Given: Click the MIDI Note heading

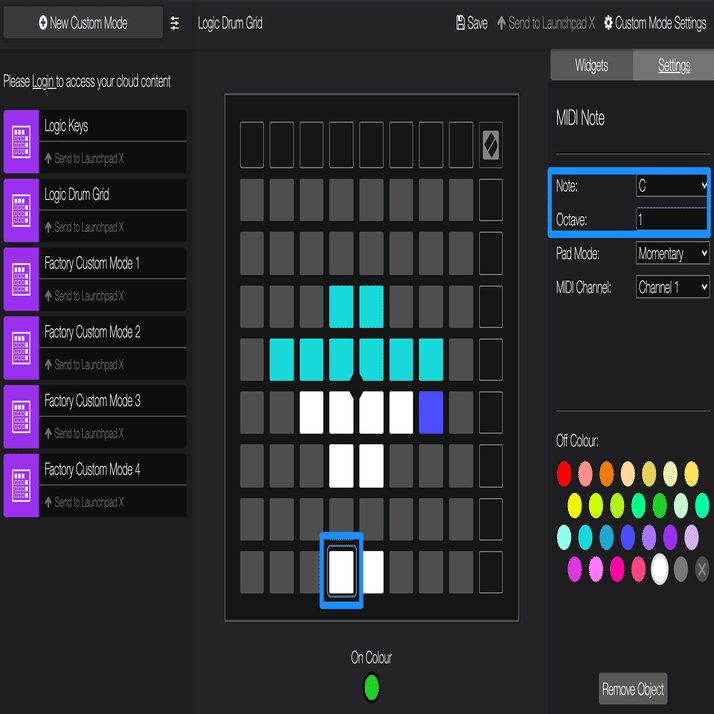Looking at the screenshot, I should tap(580, 118).
